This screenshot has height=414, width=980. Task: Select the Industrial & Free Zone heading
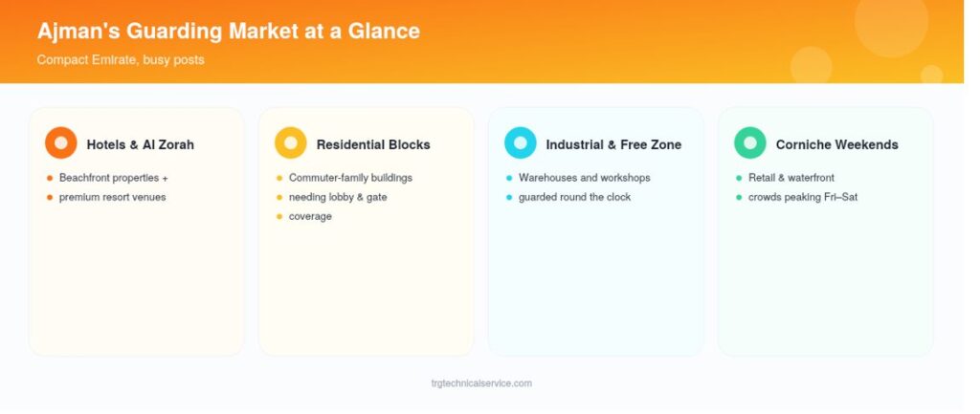[x=613, y=145]
